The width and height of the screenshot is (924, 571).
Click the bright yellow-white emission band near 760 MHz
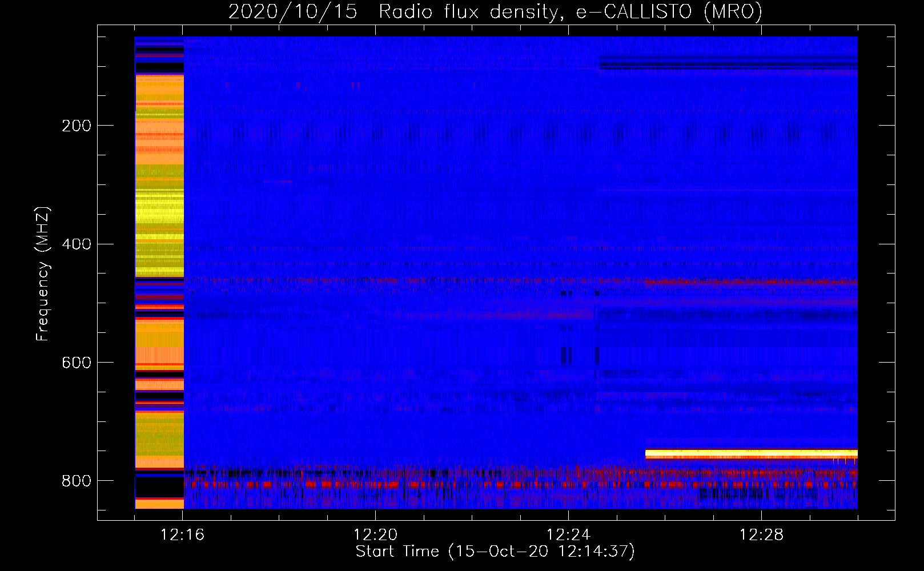click(x=752, y=454)
